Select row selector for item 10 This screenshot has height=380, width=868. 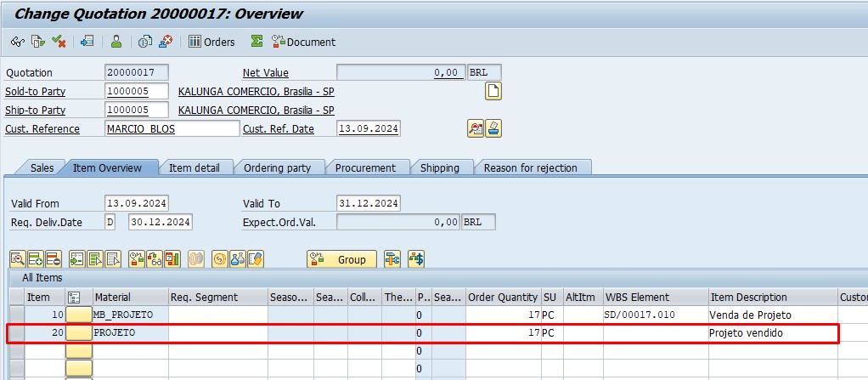17,315
